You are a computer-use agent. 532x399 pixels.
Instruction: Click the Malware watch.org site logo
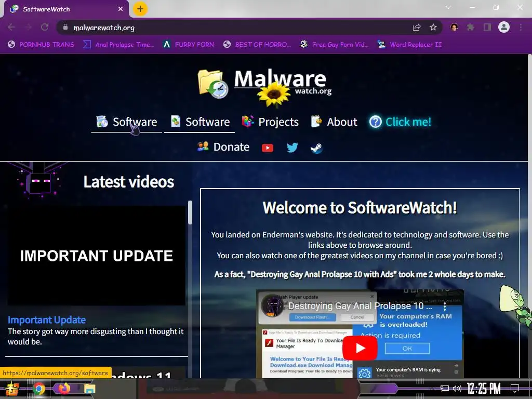[264, 84]
